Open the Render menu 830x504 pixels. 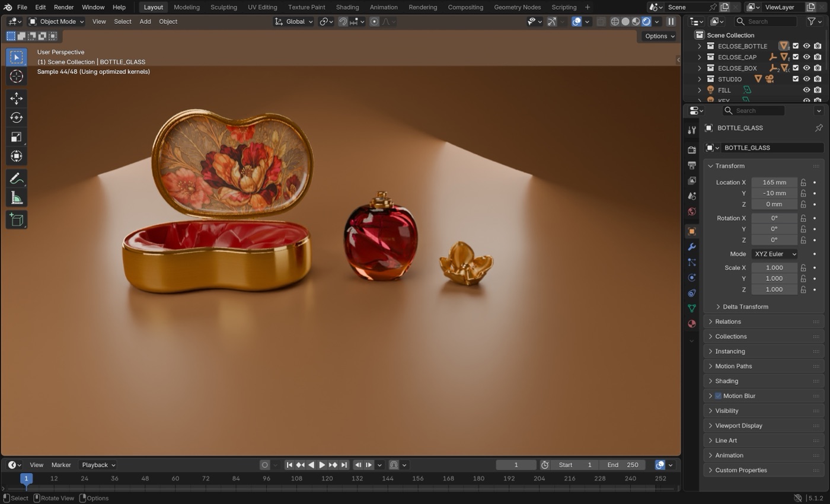click(63, 7)
